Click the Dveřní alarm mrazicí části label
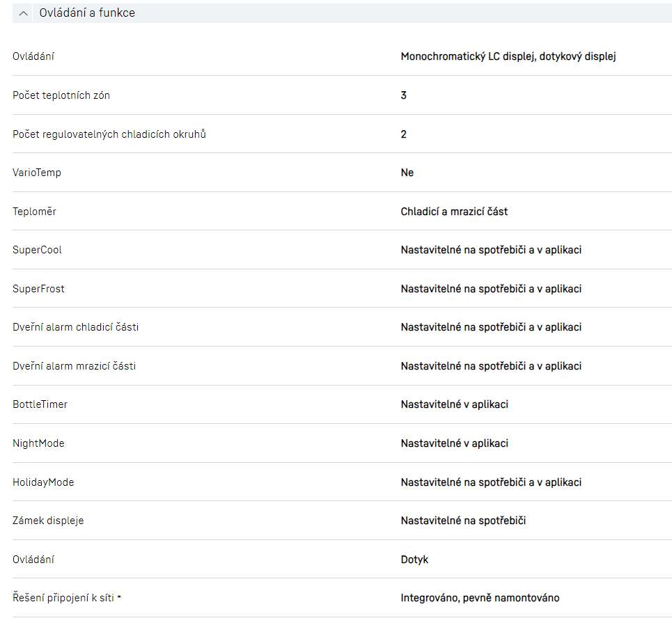The image size is (672, 625). click(74, 366)
